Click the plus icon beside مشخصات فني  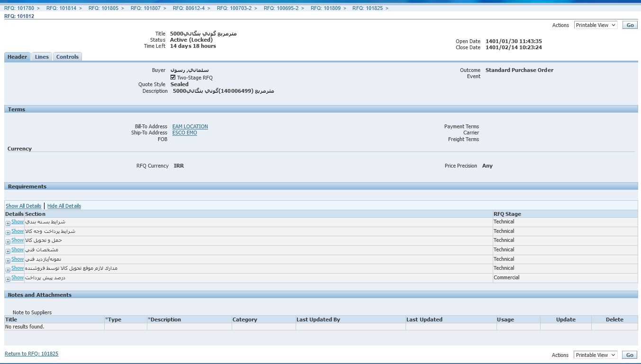[8, 251]
